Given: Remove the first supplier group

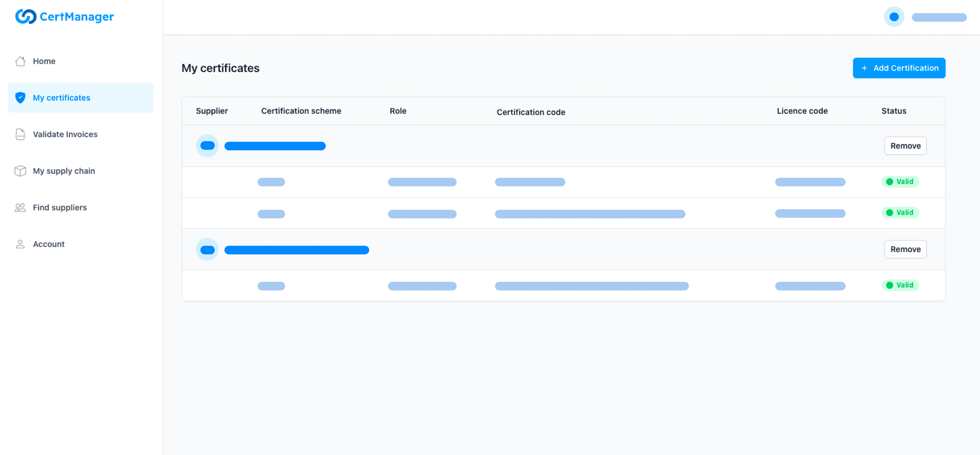Looking at the screenshot, I should (905, 145).
